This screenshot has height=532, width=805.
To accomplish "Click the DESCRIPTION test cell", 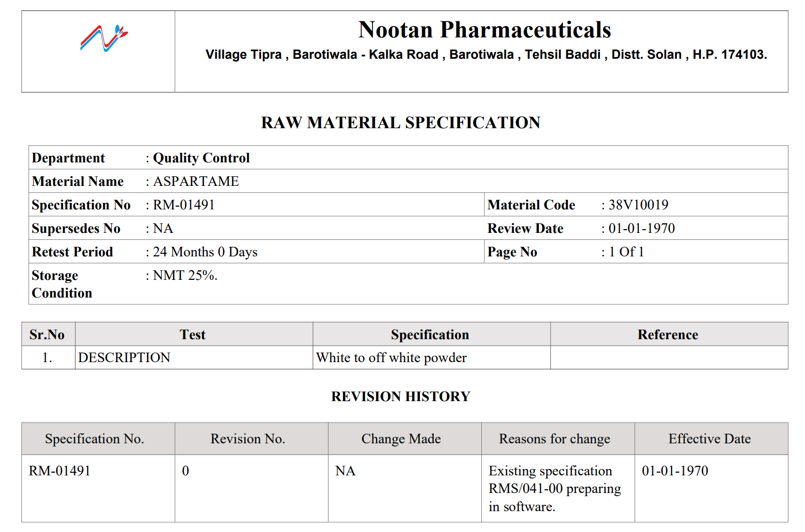I will (124, 358).
